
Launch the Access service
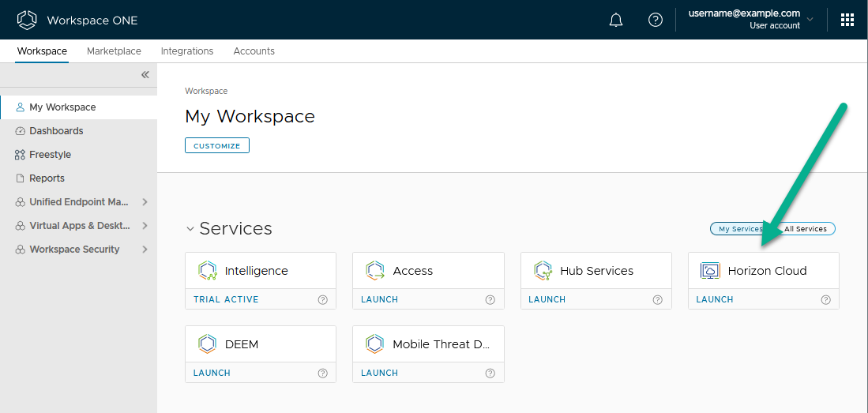(379, 299)
